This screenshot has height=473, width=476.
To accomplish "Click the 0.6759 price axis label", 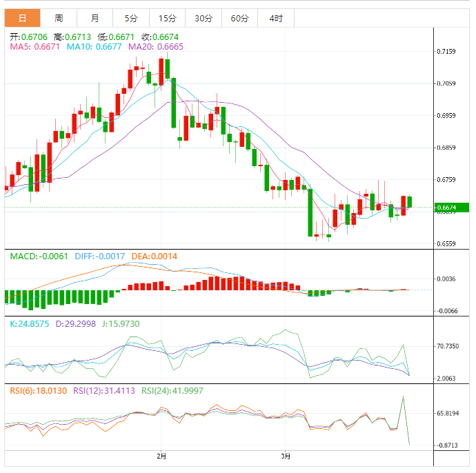I will 446,179.
